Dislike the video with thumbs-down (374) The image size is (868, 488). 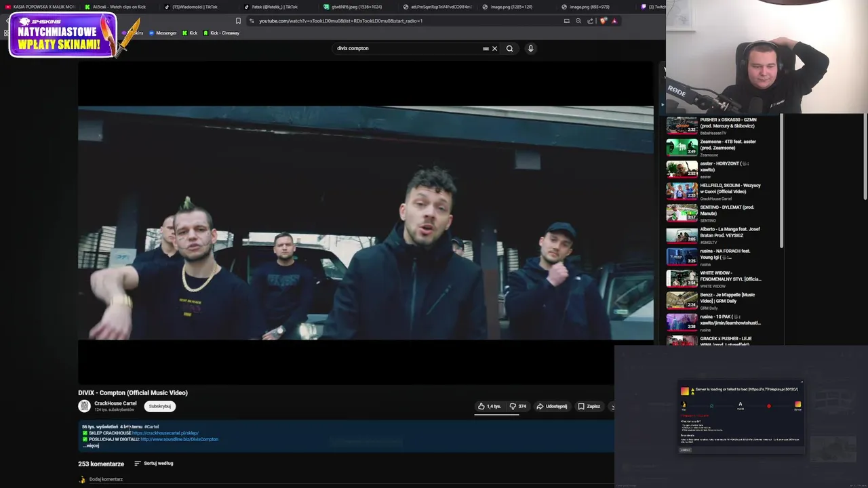coord(518,406)
